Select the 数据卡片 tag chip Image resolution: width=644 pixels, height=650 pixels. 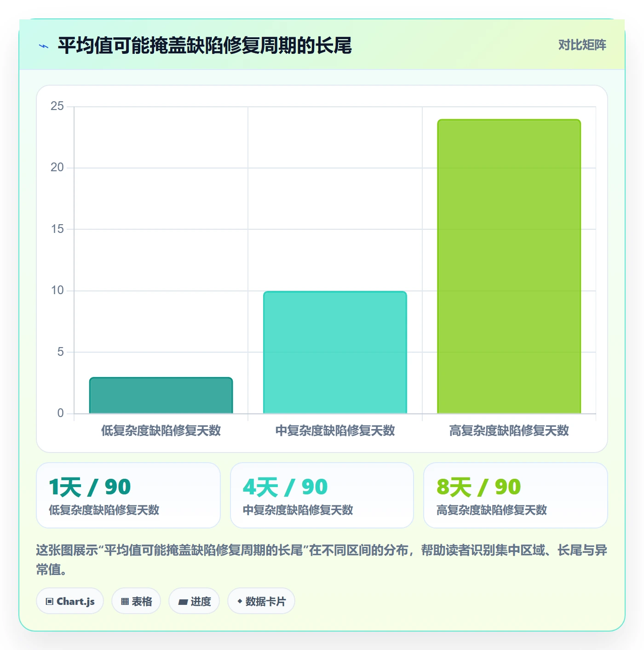point(261,601)
